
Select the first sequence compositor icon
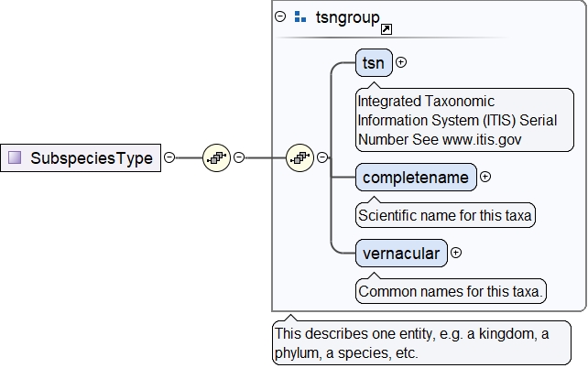coord(216,157)
